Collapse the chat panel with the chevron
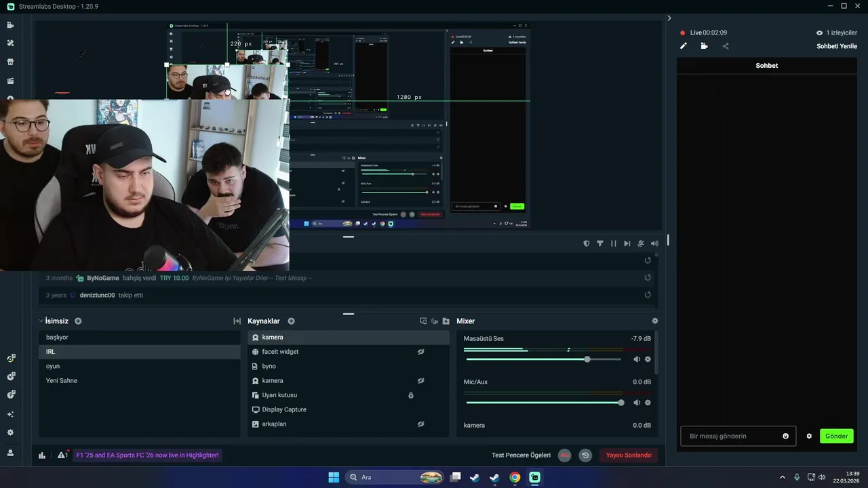This screenshot has width=868, height=488. pos(669,18)
